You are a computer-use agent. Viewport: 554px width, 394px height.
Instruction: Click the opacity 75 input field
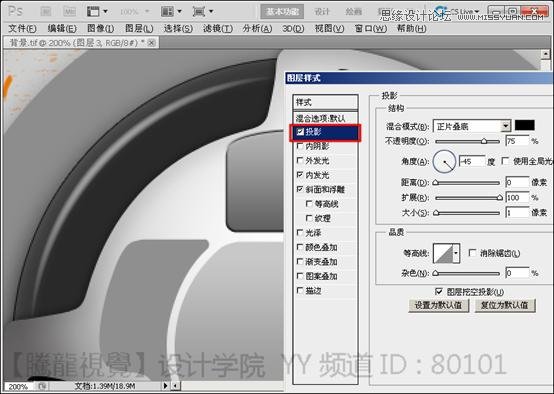click(517, 141)
